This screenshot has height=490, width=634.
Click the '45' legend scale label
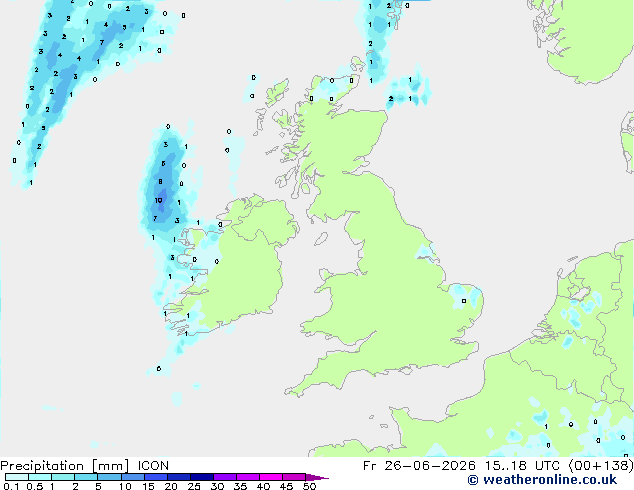pos(286,486)
